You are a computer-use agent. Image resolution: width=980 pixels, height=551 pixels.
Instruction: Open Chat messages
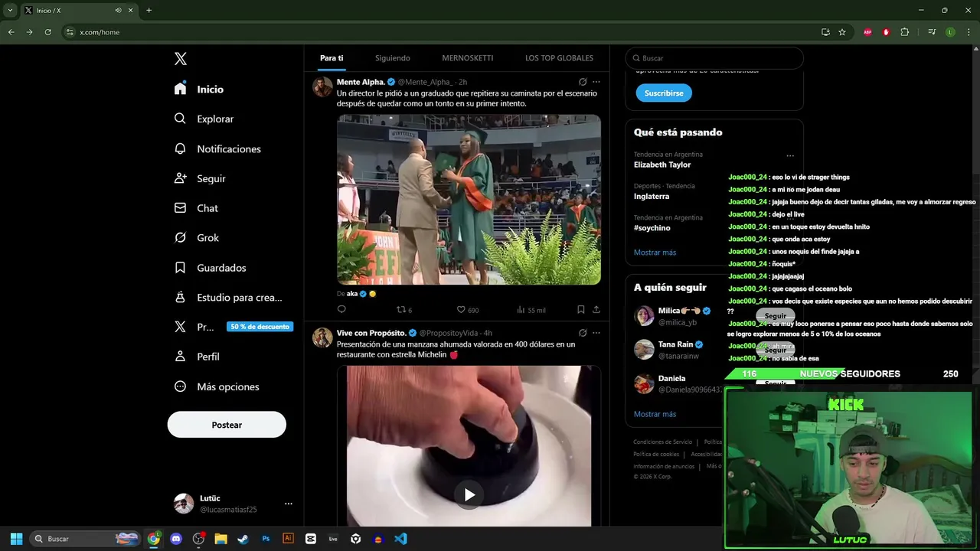tap(196, 208)
